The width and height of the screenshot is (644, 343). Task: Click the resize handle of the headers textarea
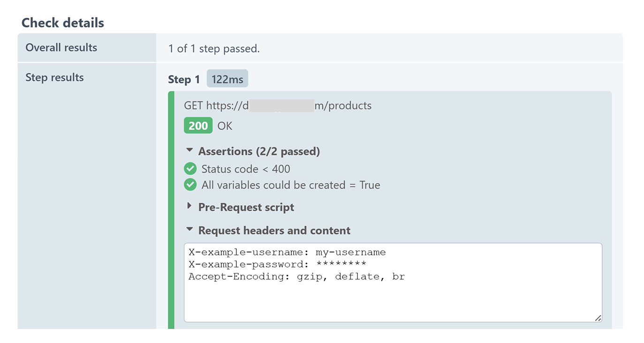click(x=598, y=318)
